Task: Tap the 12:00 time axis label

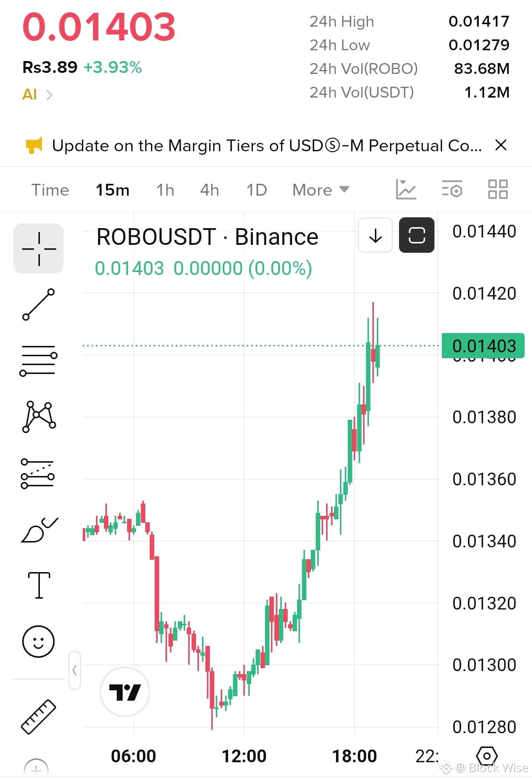Action: [244, 756]
